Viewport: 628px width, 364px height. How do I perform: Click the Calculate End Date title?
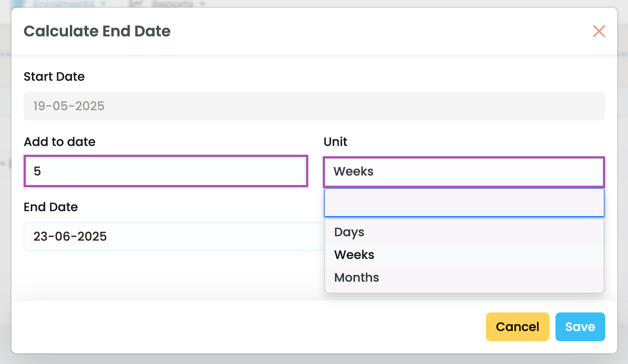(97, 31)
